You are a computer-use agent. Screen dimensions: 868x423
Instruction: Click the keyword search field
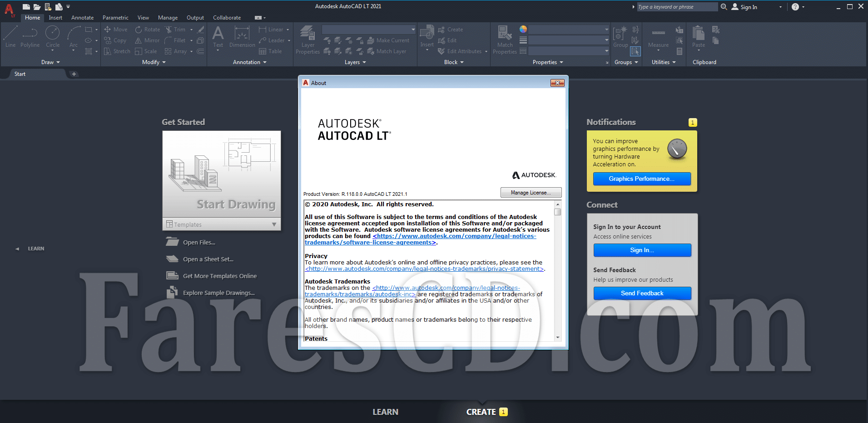pyautogui.click(x=677, y=7)
